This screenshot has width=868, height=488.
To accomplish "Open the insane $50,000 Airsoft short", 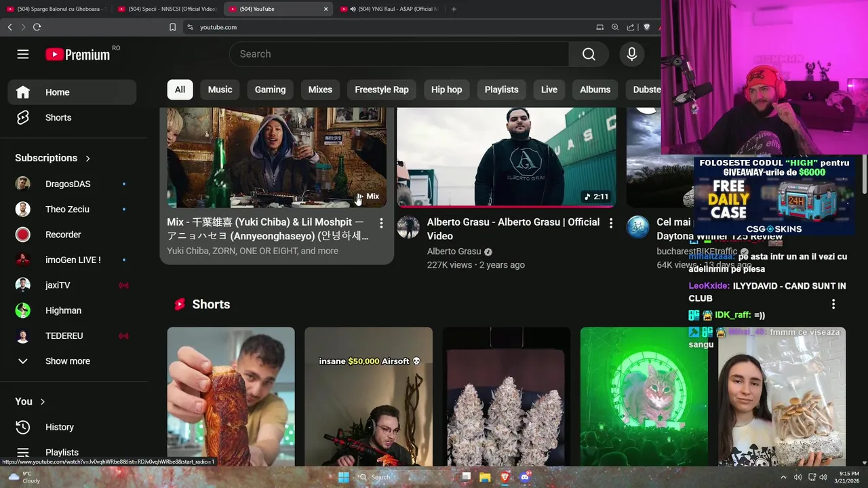I will point(368,396).
